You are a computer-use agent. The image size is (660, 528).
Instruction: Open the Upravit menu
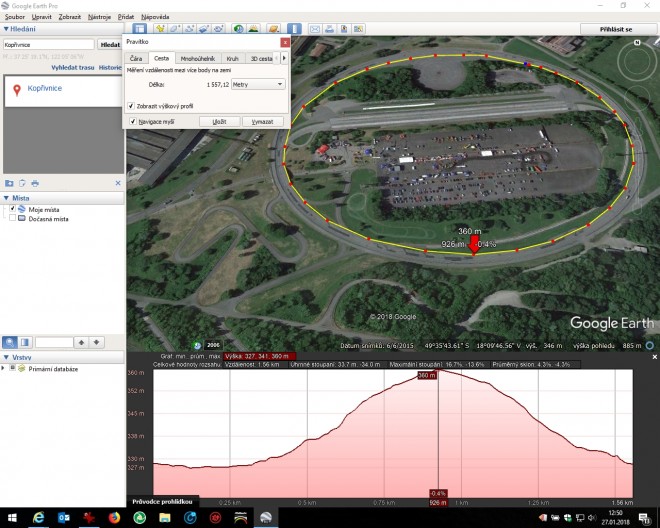(42, 17)
